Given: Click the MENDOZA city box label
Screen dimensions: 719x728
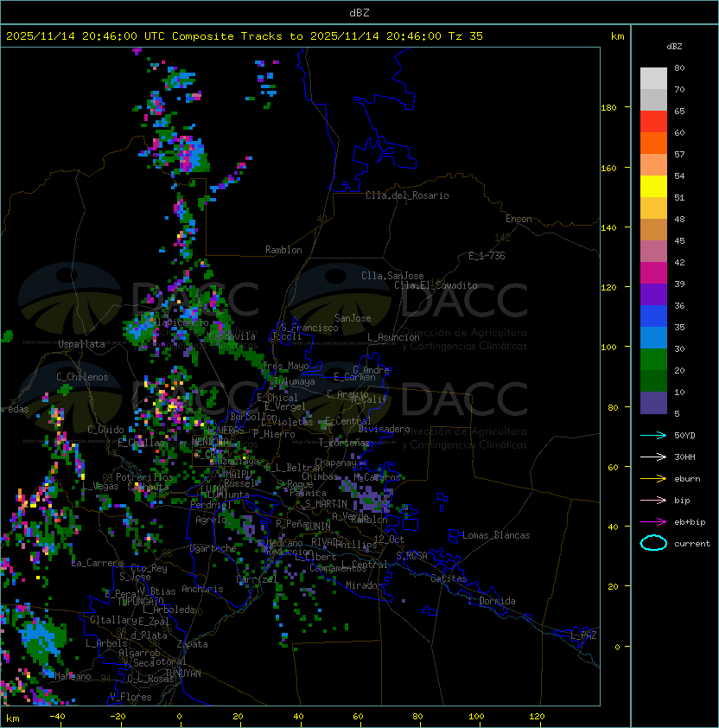Looking at the screenshot, I should (211, 441).
